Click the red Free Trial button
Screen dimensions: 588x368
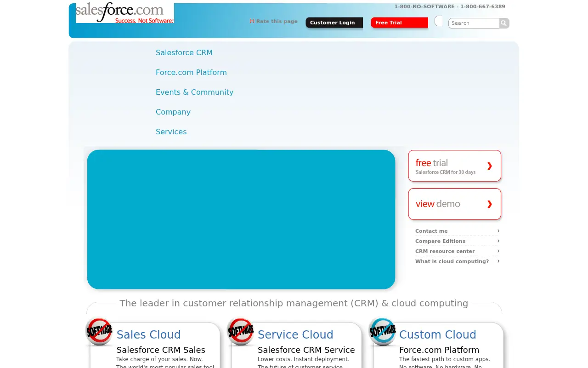pyautogui.click(x=399, y=23)
